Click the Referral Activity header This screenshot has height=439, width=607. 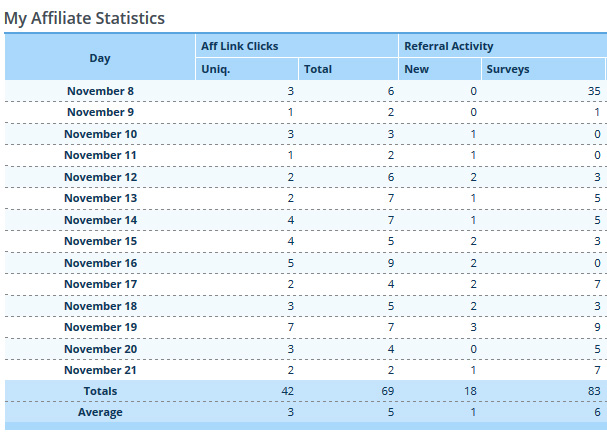coord(448,47)
